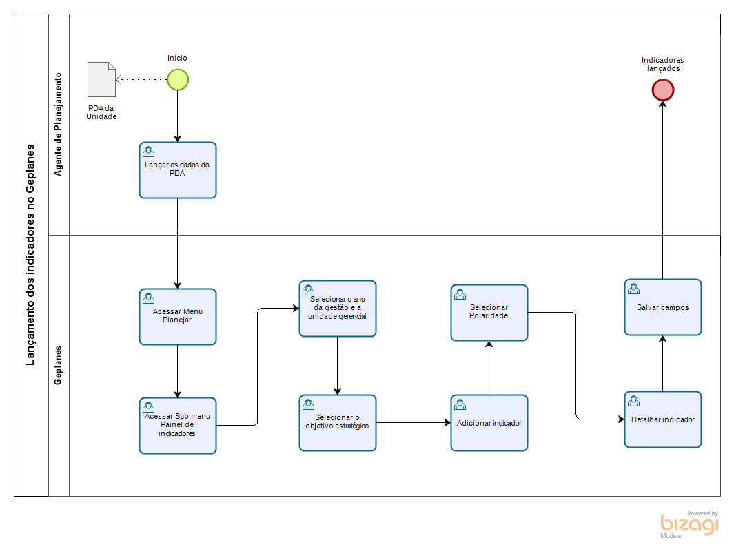Screen dimensions: 734x560
Task: Click user icon in Acessar Menu Planejar task
Action: point(148,298)
